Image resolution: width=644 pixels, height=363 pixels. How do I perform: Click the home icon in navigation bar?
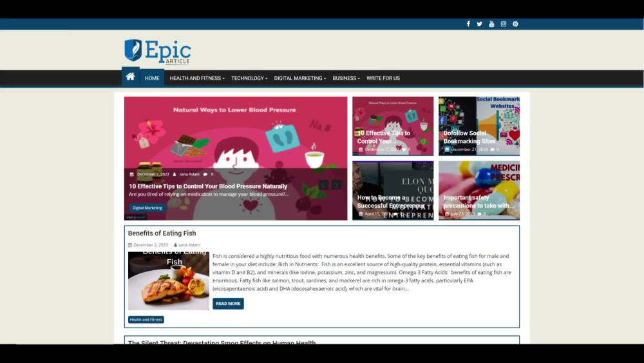[x=131, y=77]
